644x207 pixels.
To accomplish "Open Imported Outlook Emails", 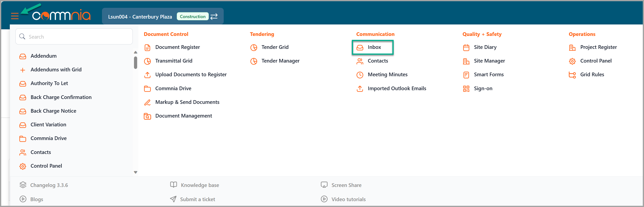I will click(397, 88).
